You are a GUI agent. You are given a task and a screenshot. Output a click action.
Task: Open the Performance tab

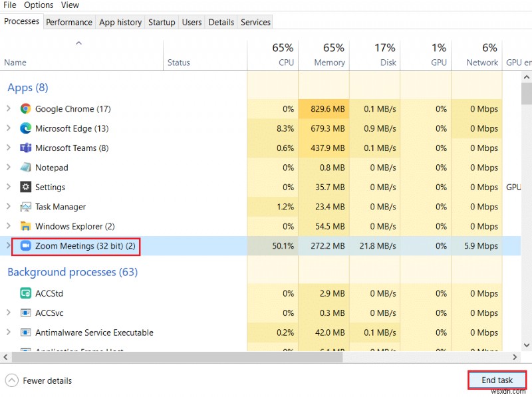pyautogui.click(x=69, y=22)
